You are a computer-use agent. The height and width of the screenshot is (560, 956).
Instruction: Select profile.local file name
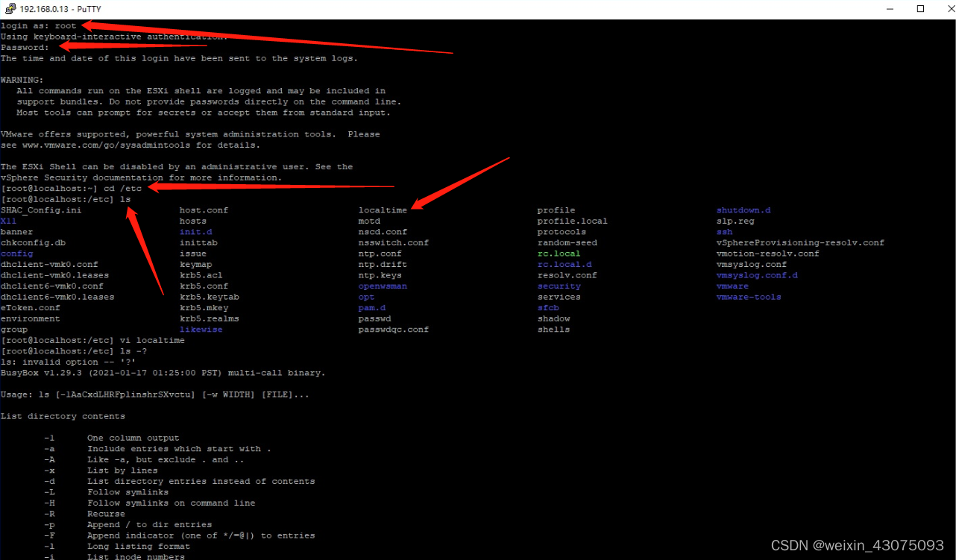pos(573,221)
